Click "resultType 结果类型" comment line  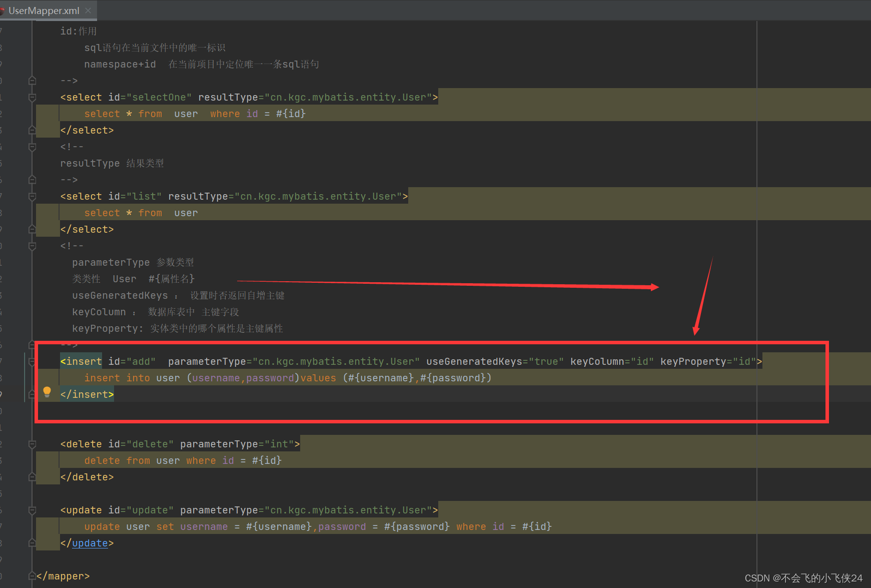click(x=112, y=163)
